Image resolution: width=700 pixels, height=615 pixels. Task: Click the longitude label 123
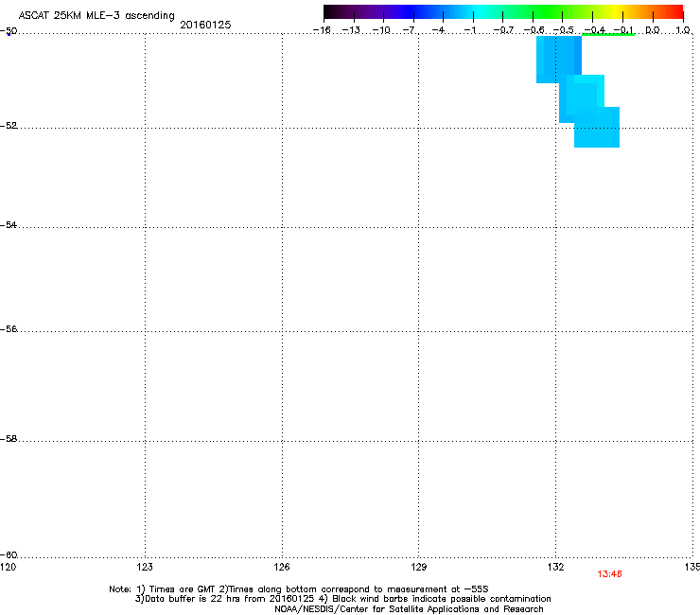pos(145,567)
